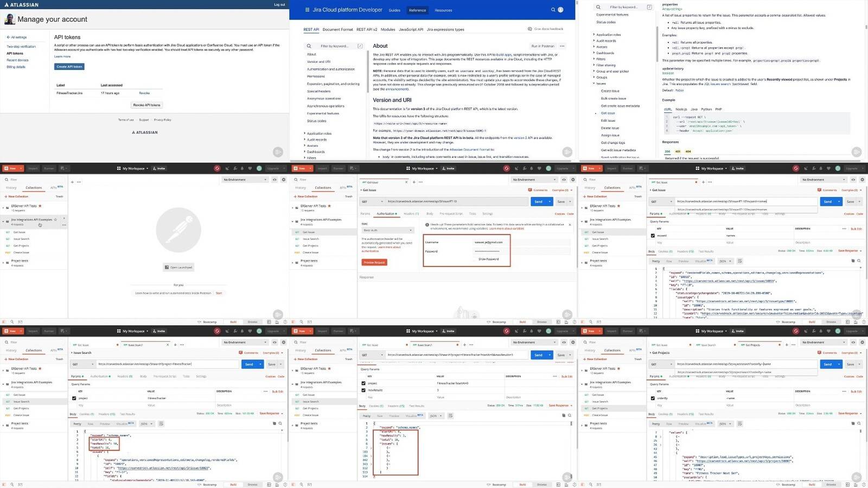Click the request URL field in the Get Projects panel
The width and height of the screenshot is (868, 488).
[x=746, y=364]
